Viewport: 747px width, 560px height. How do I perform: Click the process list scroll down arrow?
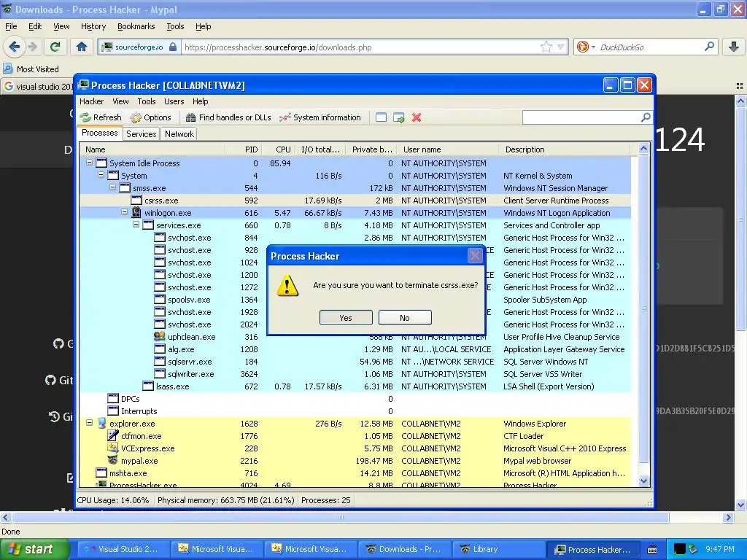643,481
